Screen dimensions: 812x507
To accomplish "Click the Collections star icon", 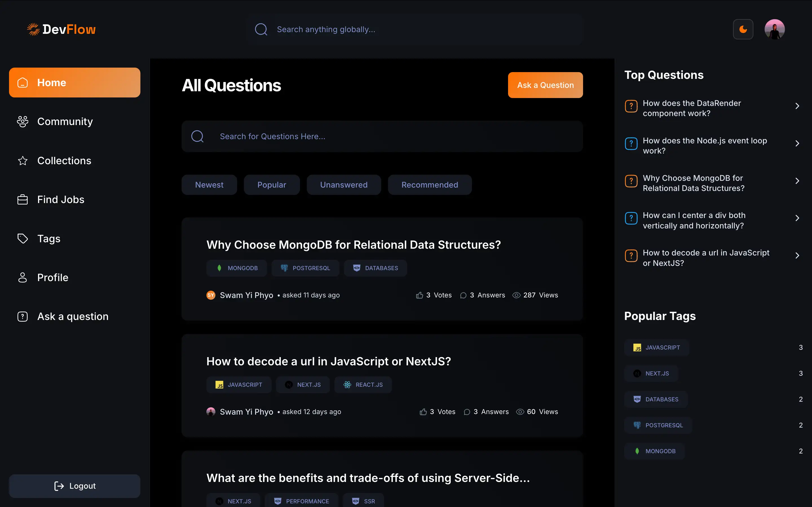I will [x=23, y=161].
